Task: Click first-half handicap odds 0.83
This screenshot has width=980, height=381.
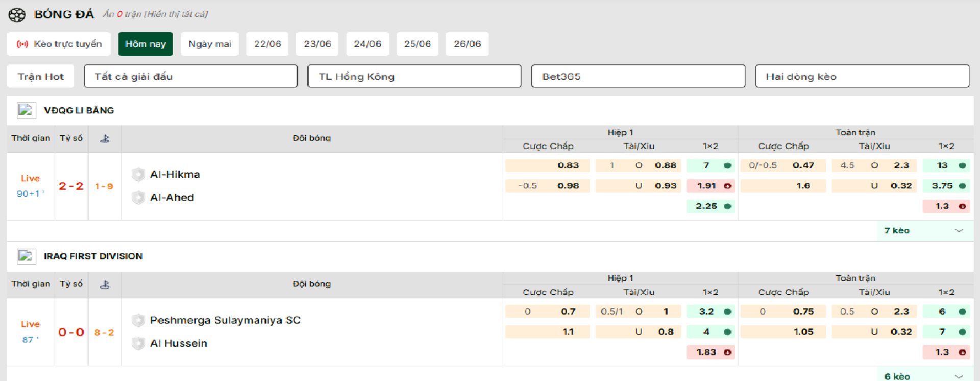Action: click(x=548, y=165)
